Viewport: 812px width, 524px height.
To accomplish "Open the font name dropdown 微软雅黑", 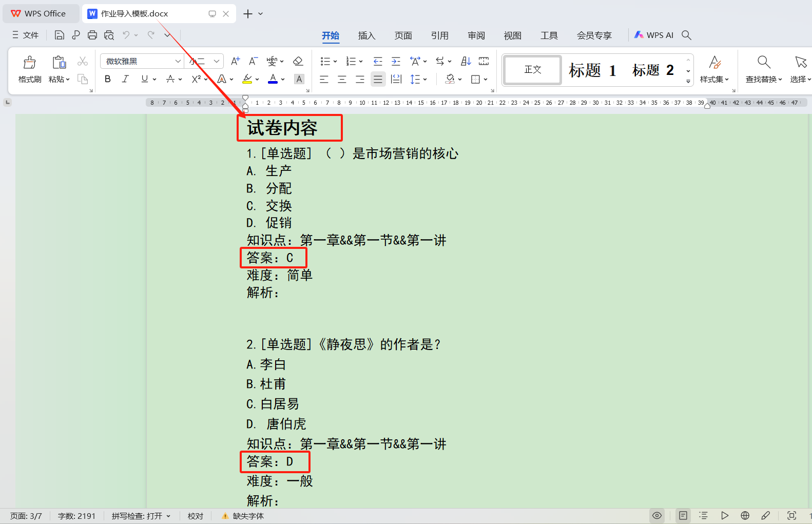I will (178, 61).
